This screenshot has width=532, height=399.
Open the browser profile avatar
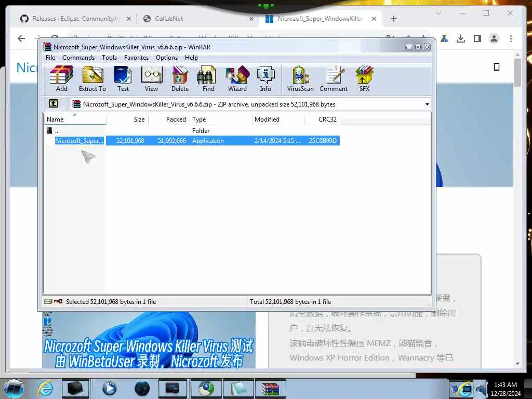[x=494, y=38]
